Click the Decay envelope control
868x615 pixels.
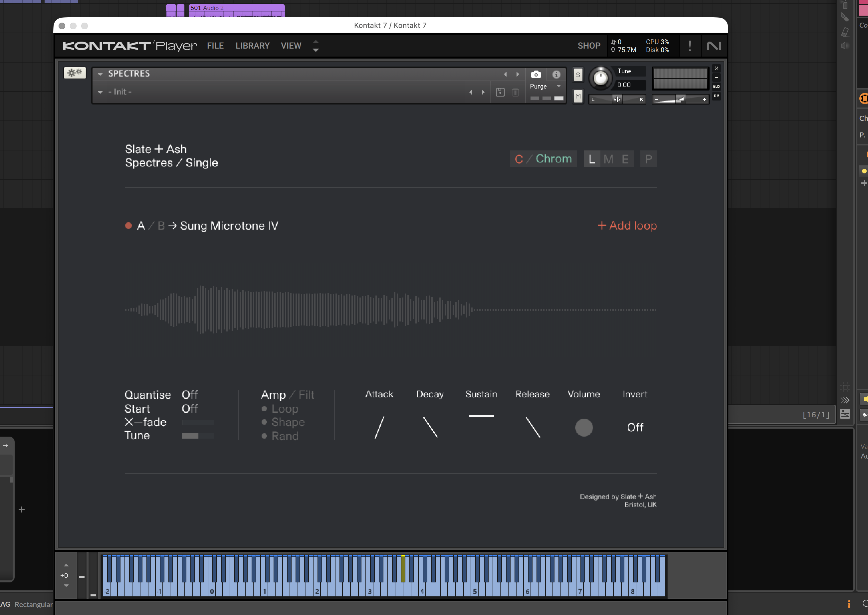430,428
